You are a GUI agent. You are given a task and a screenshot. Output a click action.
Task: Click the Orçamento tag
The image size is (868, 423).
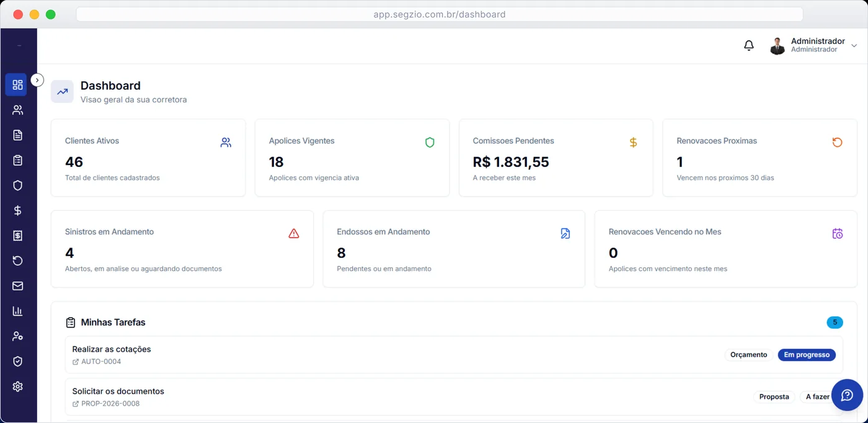(x=748, y=355)
